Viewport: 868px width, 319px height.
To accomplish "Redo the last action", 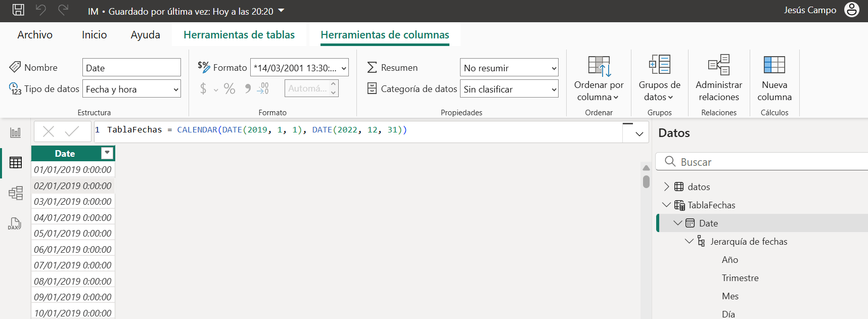I will pos(63,10).
